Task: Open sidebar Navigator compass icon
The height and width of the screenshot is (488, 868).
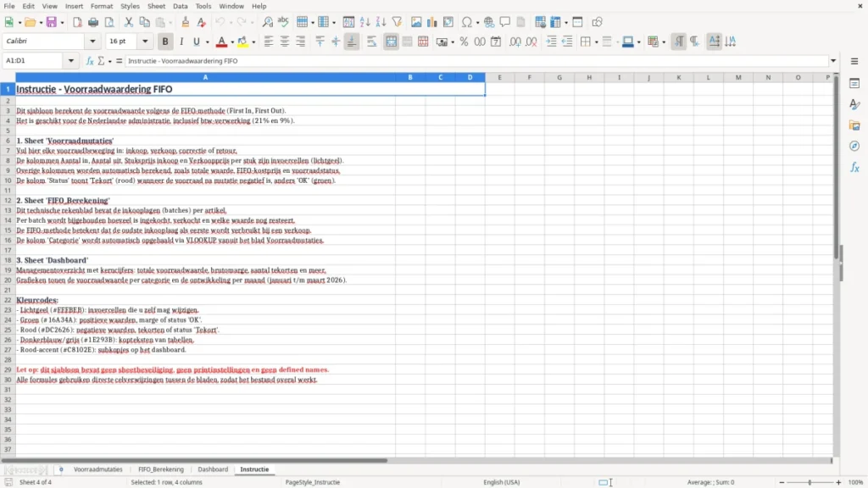Action: pyautogui.click(x=854, y=146)
